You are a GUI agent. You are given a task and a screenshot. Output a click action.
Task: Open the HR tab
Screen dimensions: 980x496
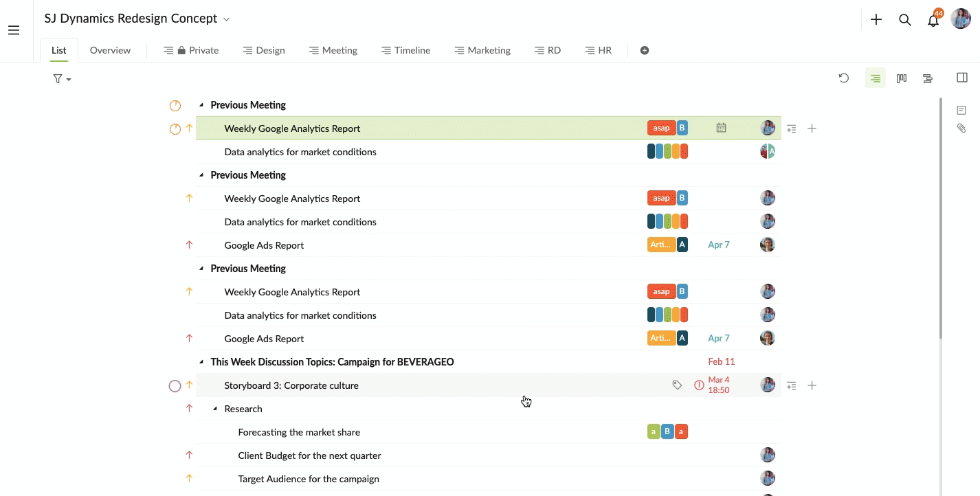[598, 50]
